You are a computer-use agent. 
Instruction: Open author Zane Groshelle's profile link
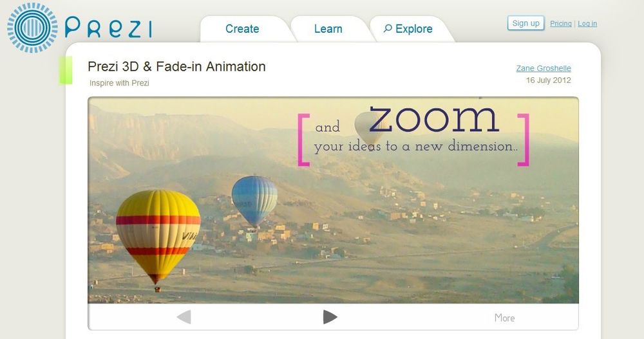pos(544,68)
